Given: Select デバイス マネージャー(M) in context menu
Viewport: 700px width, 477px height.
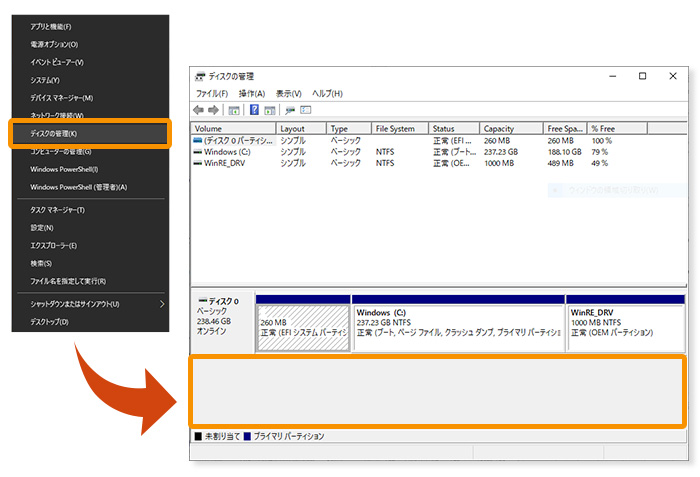Looking at the screenshot, I should 62,98.
